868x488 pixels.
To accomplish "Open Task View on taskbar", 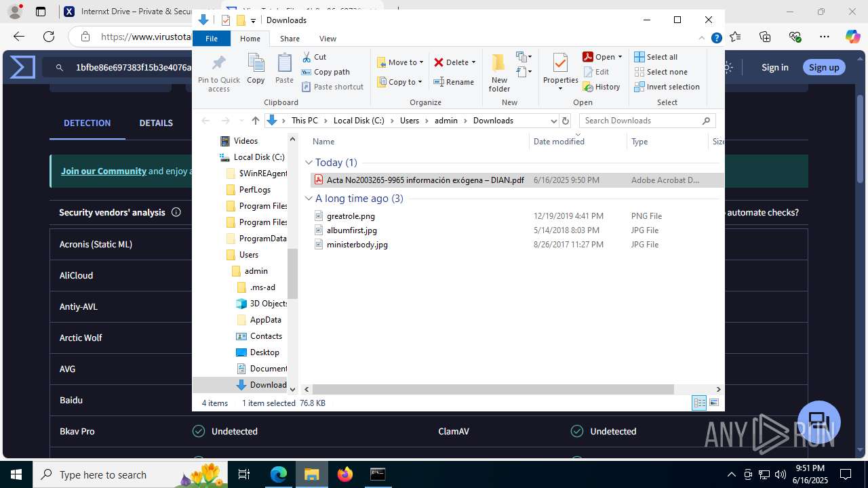I will coord(245,474).
